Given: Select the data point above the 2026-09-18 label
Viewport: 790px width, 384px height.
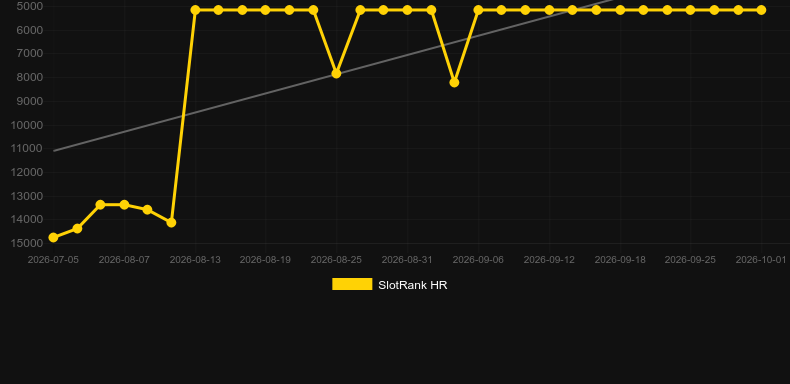Looking at the screenshot, I should tap(620, 10).
